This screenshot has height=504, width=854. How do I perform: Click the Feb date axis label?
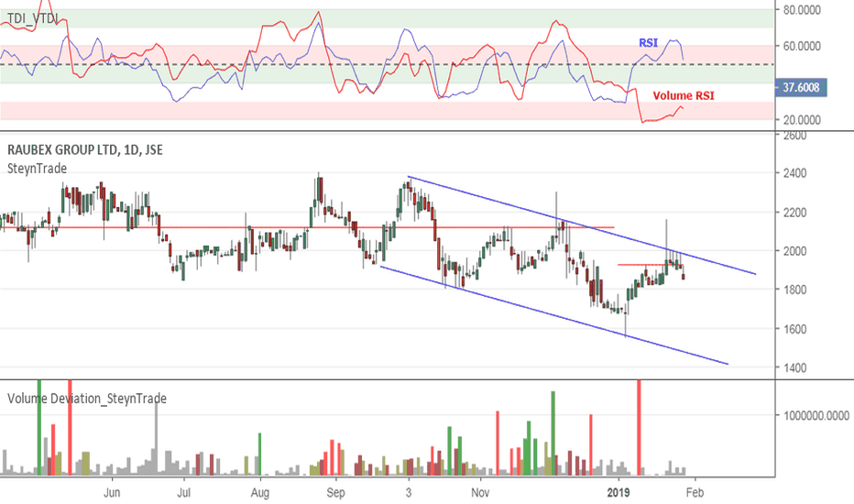695,493
